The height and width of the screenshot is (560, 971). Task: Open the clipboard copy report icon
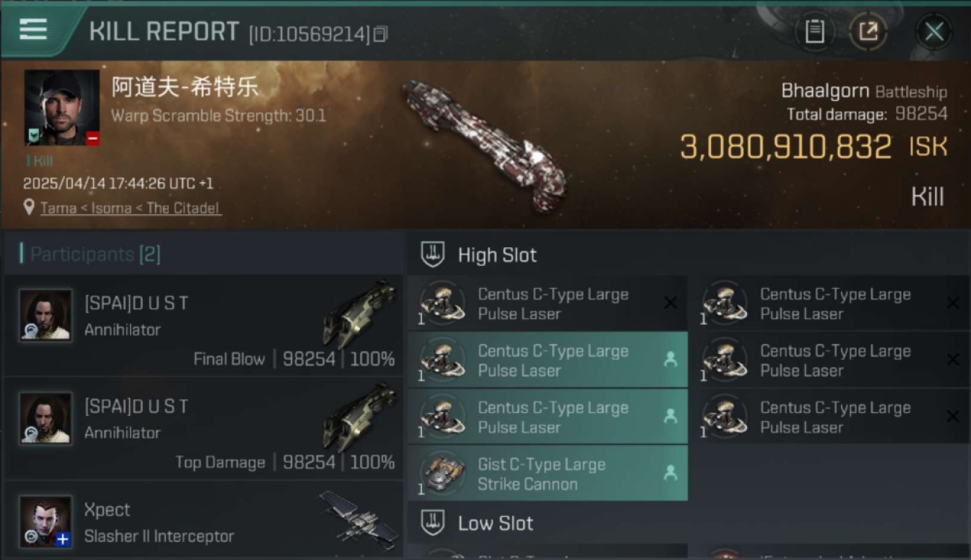pos(814,31)
